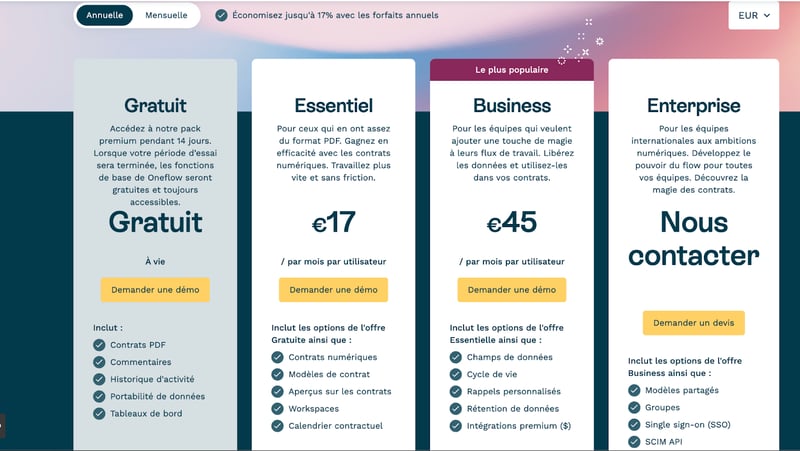Click the Nous contacter Enterprise text
The height and width of the screenshot is (451, 800).
tap(693, 239)
